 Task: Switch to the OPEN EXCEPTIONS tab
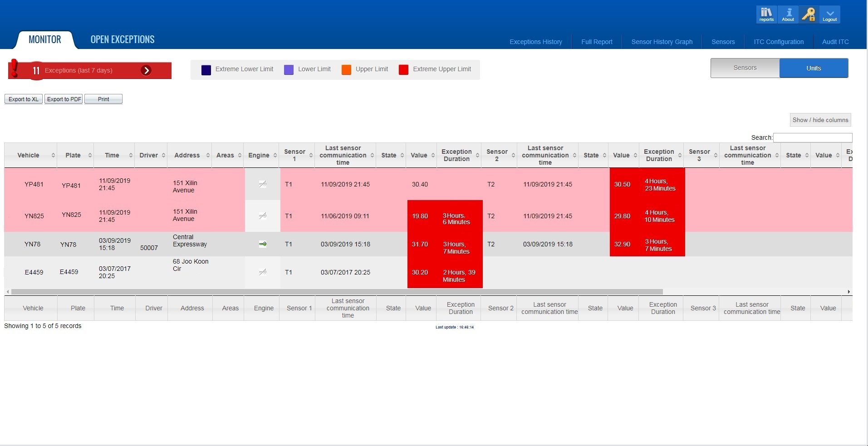122,39
